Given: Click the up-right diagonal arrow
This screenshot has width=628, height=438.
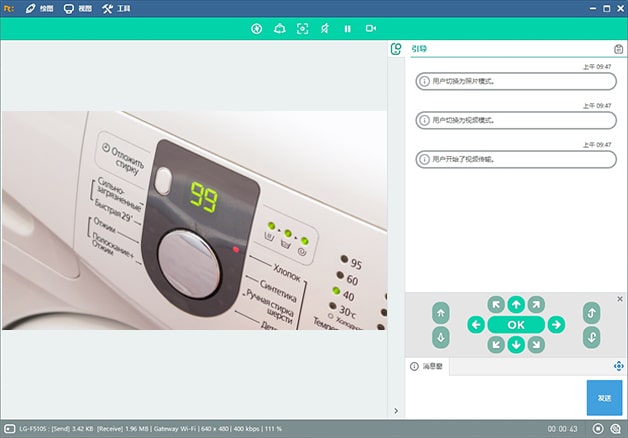Looking at the screenshot, I should point(536,305).
